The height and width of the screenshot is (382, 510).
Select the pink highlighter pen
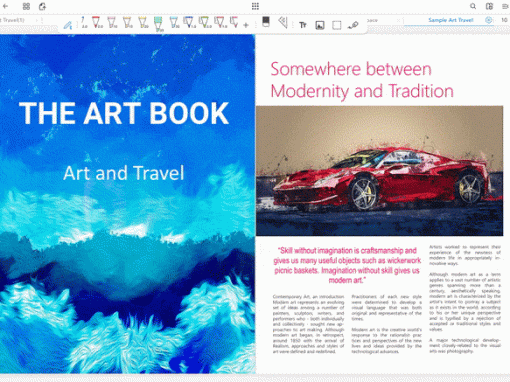pyautogui.click(x=112, y=22)
